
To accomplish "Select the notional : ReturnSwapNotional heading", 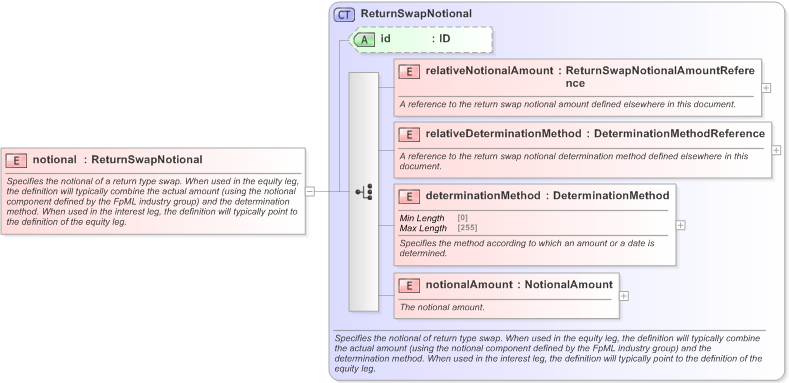I will tap(118, 160).
